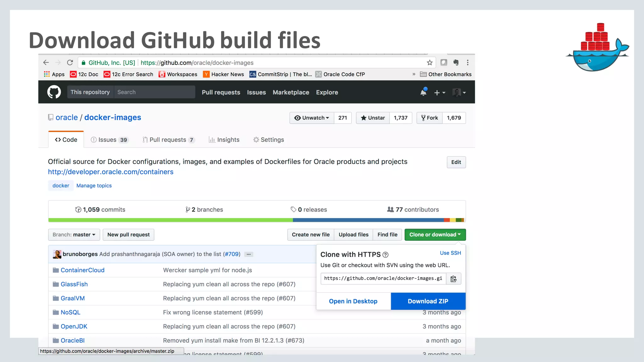Image resolution: width=644 pixels, height=362 pixels.
Task: Fork the repository
Action: coord(430,118)
